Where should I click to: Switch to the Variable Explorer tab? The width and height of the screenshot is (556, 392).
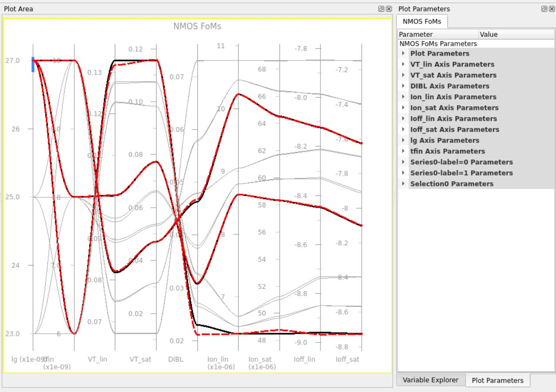click(430, 380)
